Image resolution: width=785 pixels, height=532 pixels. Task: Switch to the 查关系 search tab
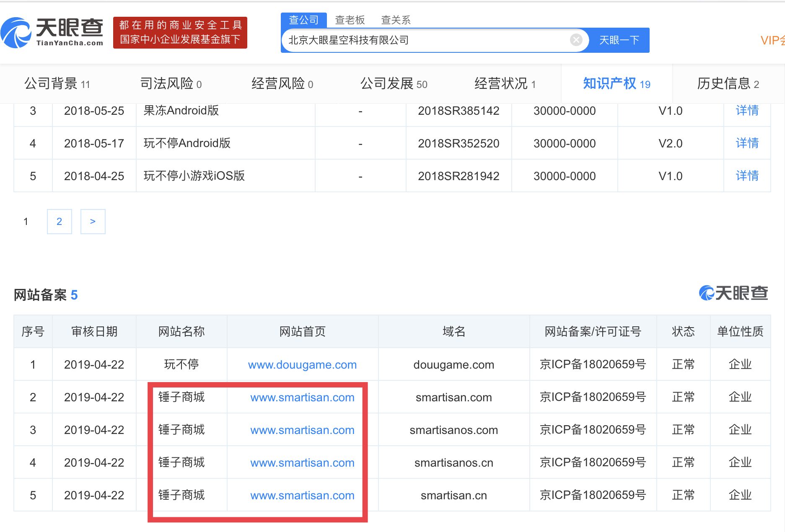395,20
